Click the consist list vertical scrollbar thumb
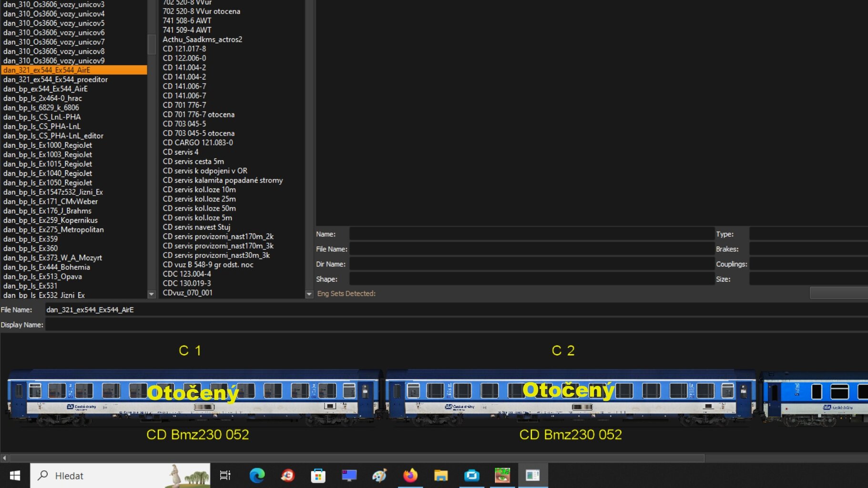The width and height of the screenshot is (868, 488). point(152,44)
